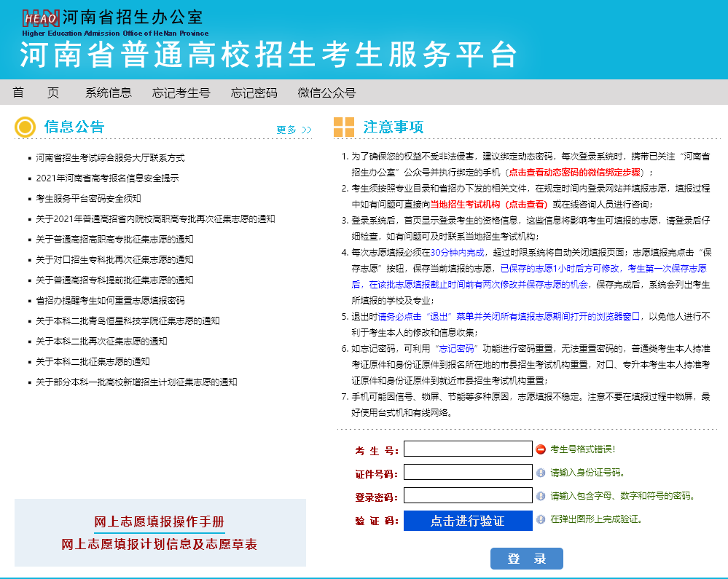
Task: Open 网上志愿填报计划信息及志愿草表 link
Action: tap(160, 544)
